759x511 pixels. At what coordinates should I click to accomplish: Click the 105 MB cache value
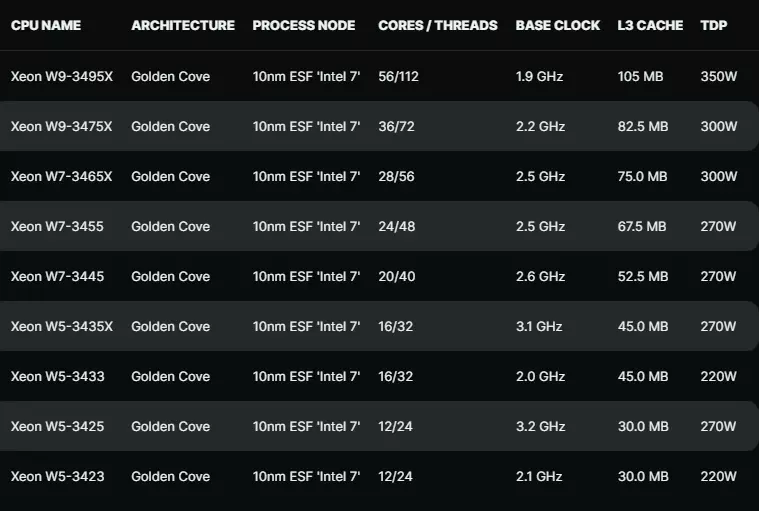(x=640, y=76)
